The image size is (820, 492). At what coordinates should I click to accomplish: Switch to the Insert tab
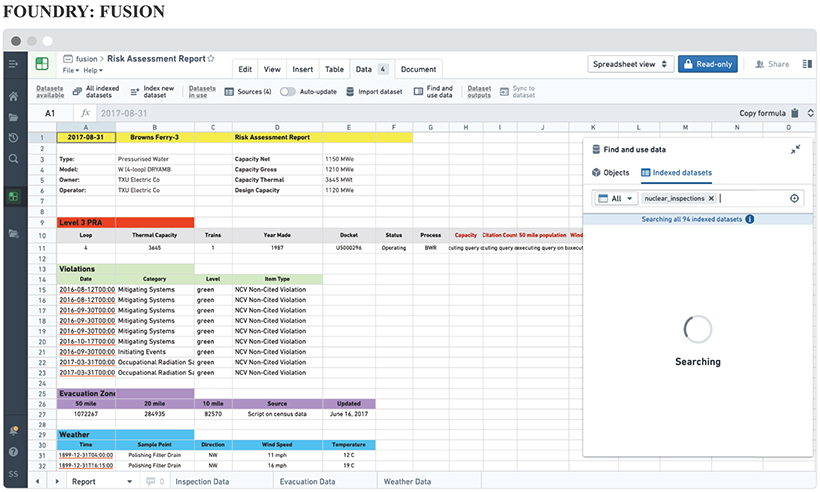[302, 69]
